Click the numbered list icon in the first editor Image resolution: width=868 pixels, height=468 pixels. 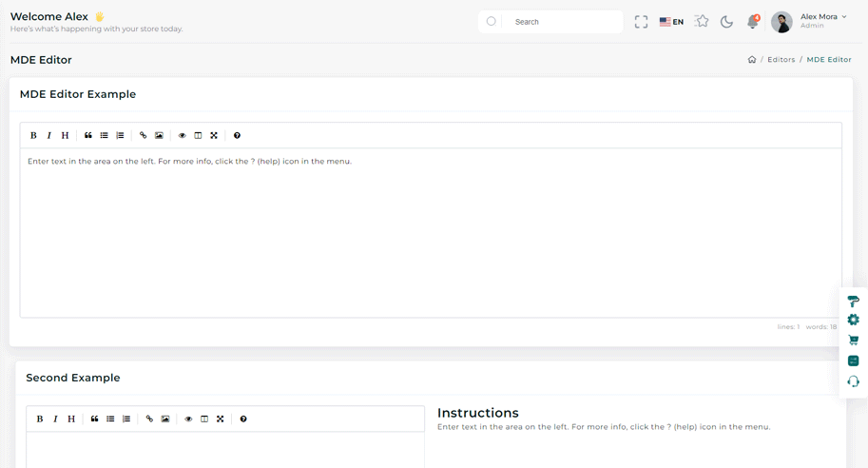coord(120,136)
